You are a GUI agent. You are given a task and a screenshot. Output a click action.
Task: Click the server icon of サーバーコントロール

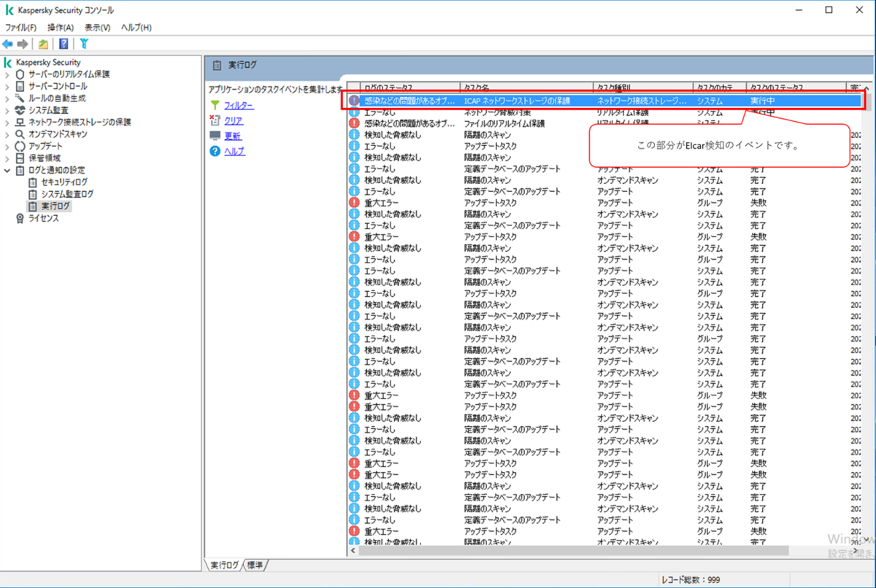coord(20,86)
